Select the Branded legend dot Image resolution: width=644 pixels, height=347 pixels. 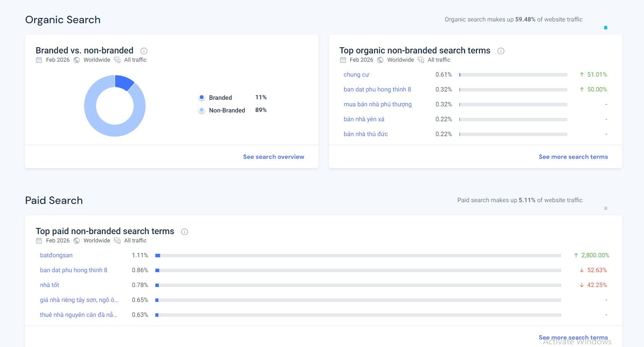coord(201,98)
